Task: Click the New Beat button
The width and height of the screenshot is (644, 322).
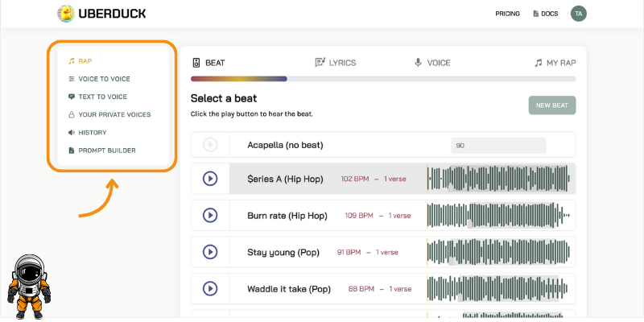Action: (552, 105)
